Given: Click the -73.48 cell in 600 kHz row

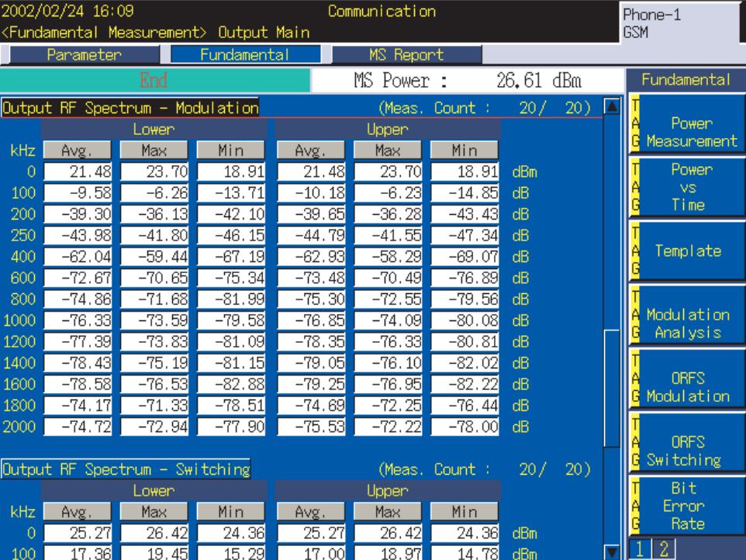Looking at the screenshot, I should [311, 278].
